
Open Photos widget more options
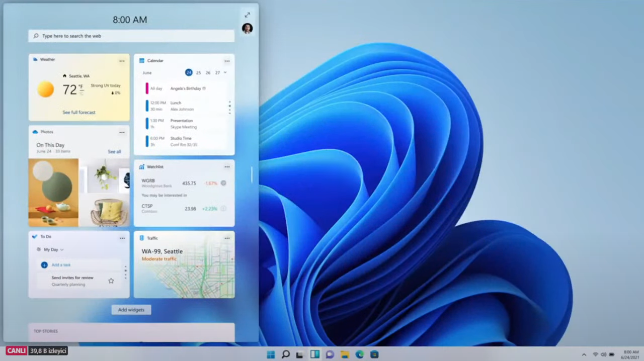pos(122,132)
